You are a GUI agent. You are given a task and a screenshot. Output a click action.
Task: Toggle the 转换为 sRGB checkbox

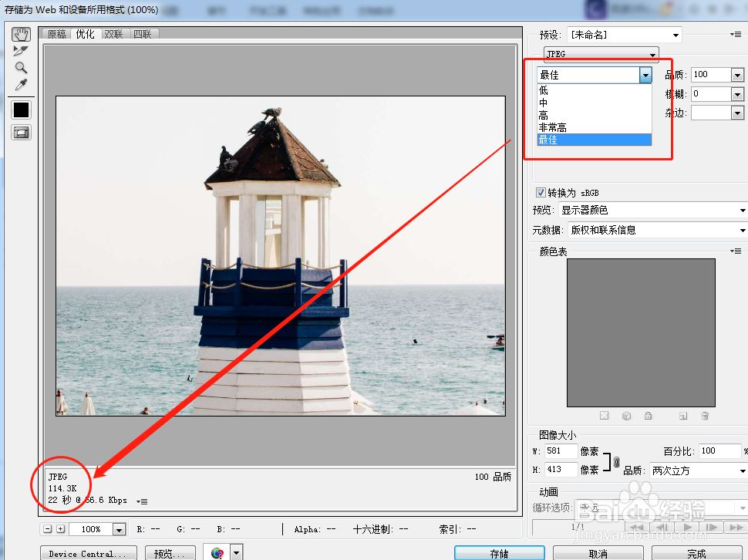(x=541, y=192)
